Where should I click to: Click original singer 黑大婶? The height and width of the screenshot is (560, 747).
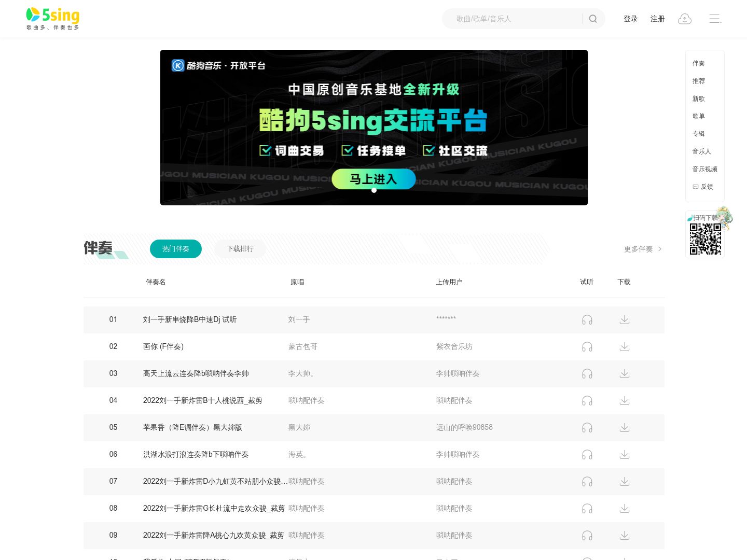[299, 427]
